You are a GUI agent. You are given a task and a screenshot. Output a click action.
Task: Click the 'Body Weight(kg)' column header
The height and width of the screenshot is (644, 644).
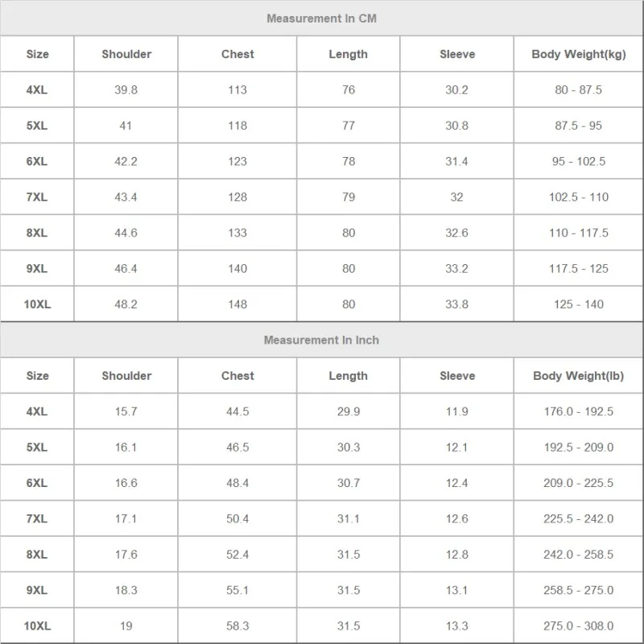[x=578, y=54]
